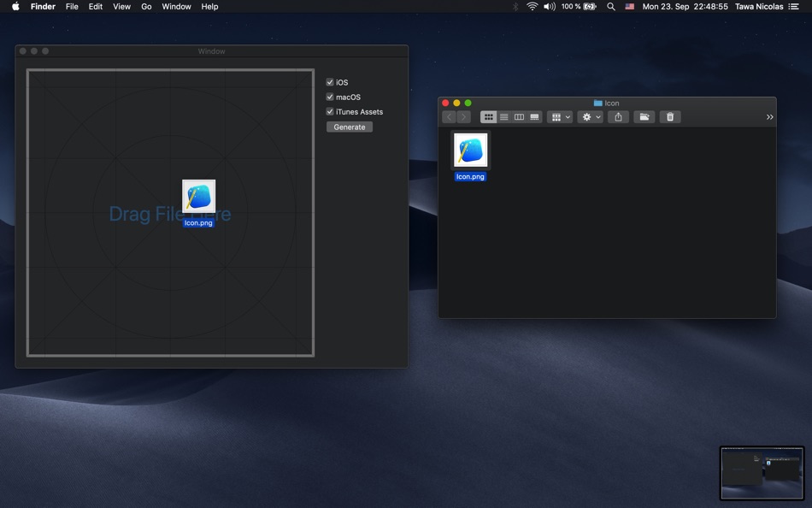Screen dimensions: 812x508
Task: Open the Apple menu
Action: tap(15, 6)
